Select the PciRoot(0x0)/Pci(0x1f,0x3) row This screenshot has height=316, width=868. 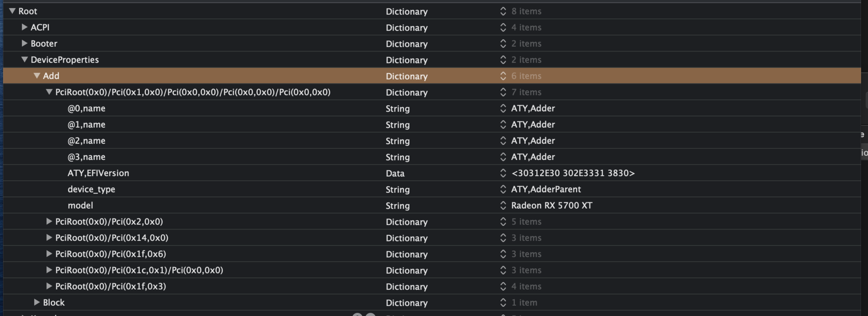[x=110, y=286]
